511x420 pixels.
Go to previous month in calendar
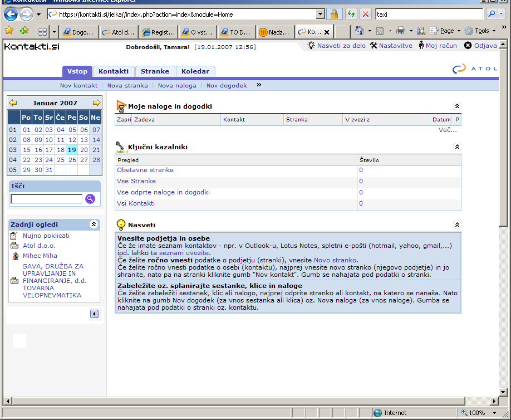13,103
